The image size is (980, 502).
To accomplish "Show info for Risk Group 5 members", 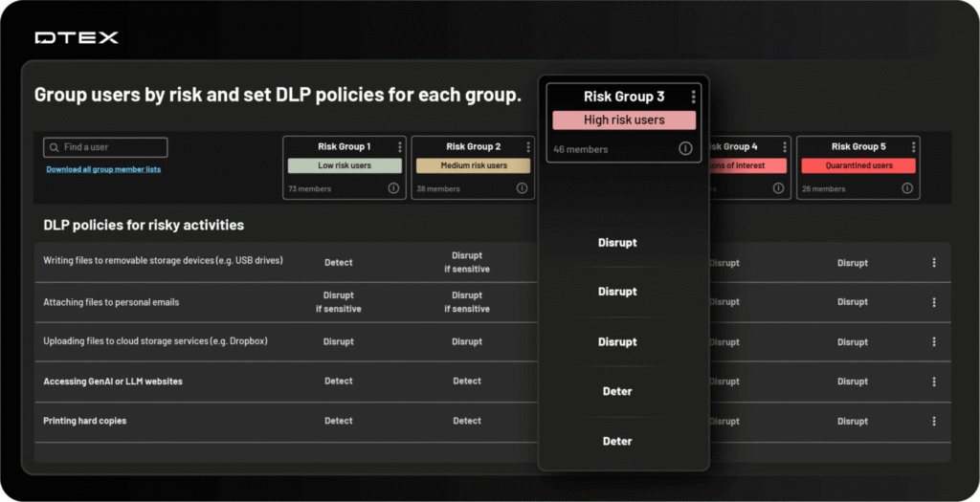I will pos(907,188).
